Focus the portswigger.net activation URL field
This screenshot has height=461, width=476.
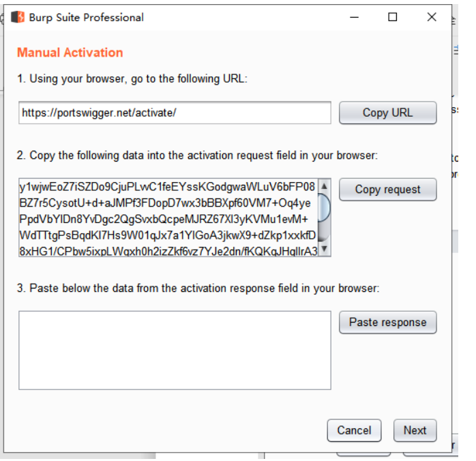coord(175,113)
